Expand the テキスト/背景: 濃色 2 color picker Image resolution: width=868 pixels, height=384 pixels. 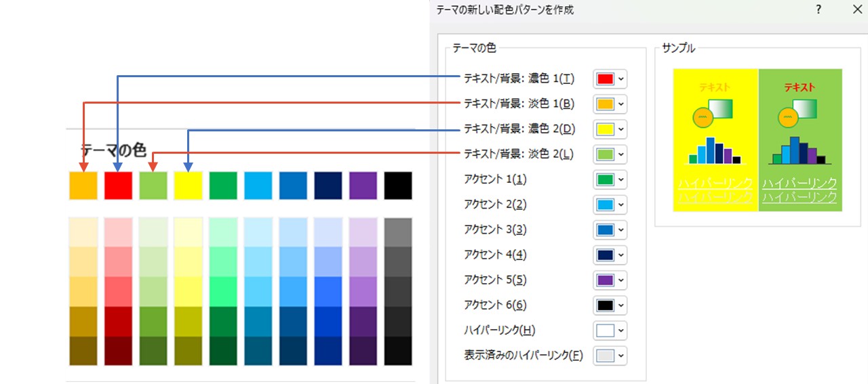tap(610, 129)
